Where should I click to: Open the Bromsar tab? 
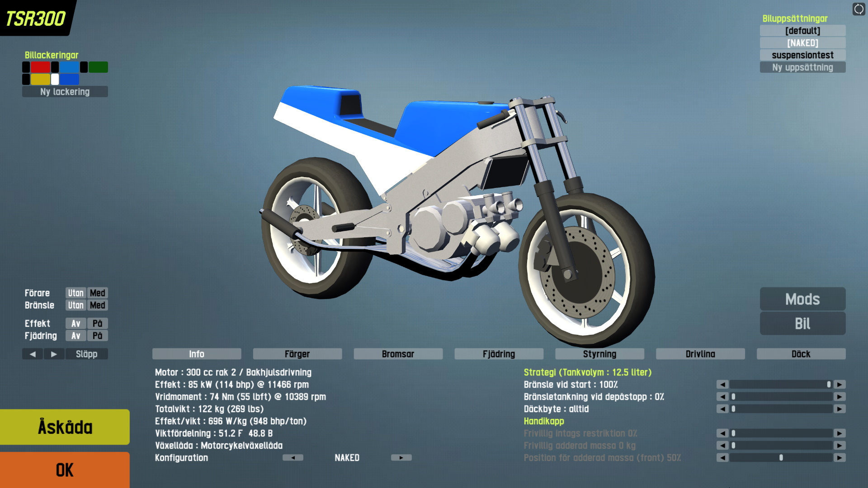point(398,354)
